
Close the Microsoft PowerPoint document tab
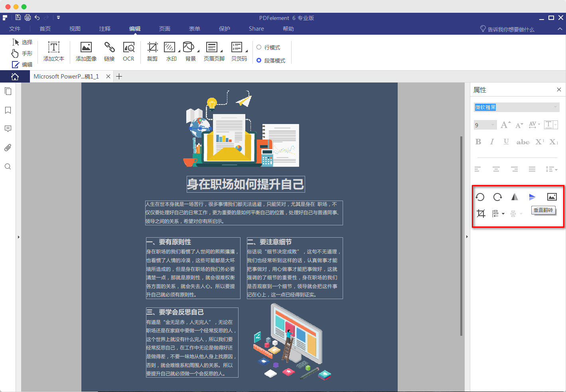[x=108, y=76]
